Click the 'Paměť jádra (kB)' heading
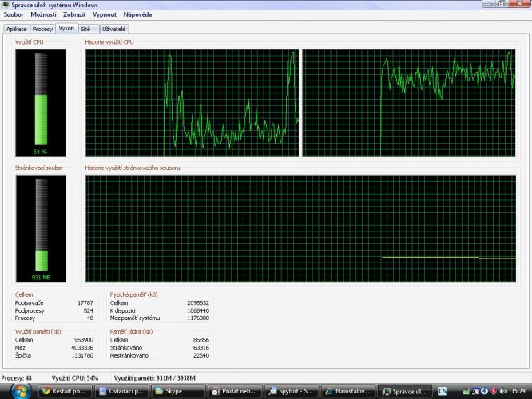This screenshot has width=532, height=399. point(131,331)
